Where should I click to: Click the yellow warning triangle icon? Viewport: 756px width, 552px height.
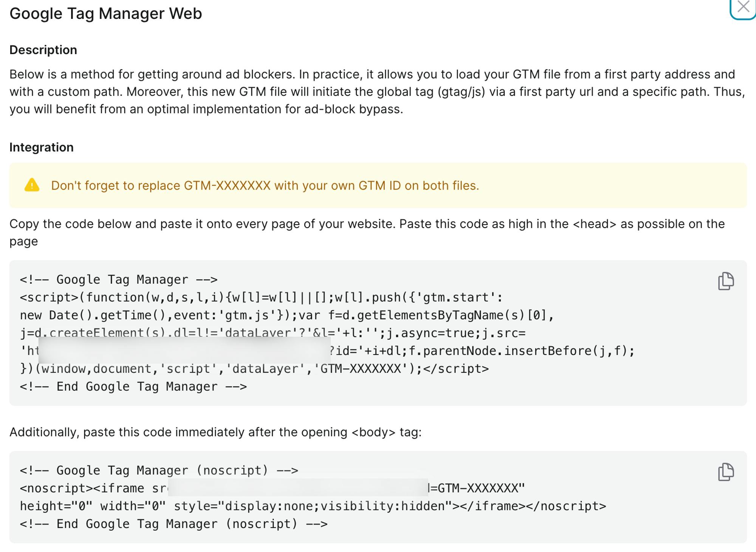click(32, 185)
